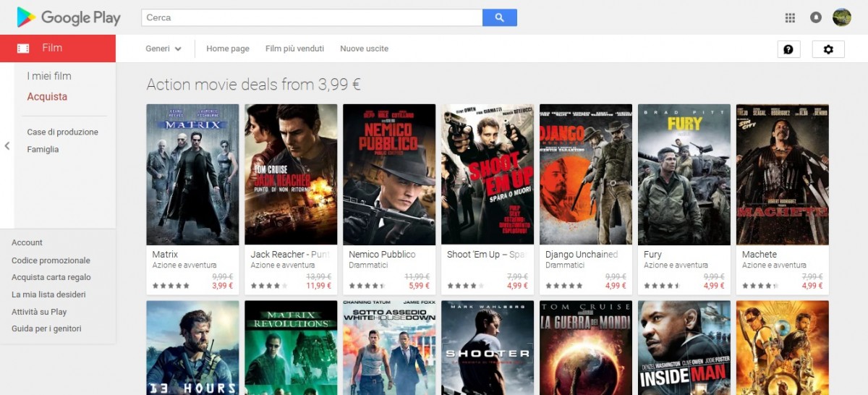Open I miei film
This screenshot has width=868, height=395.
click(49, 76)
